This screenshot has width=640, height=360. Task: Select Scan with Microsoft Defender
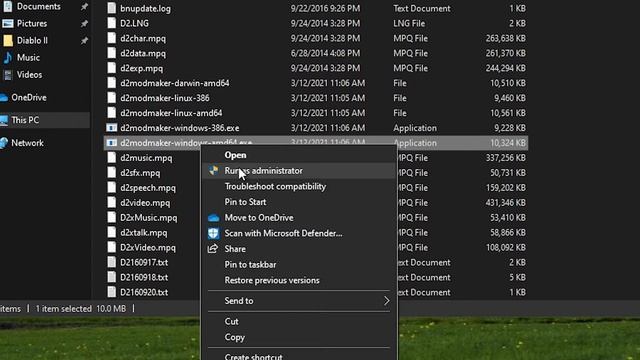click(283, 233)
